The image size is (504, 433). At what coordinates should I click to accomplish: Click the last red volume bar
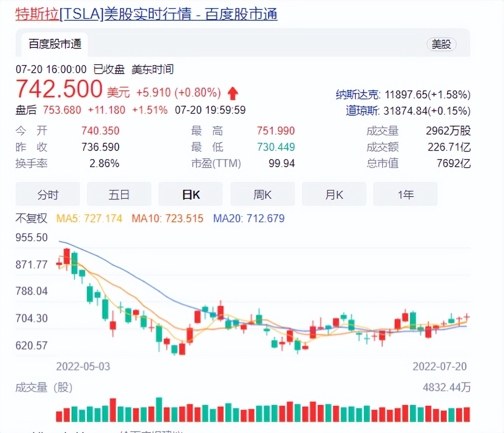point(467,414)
